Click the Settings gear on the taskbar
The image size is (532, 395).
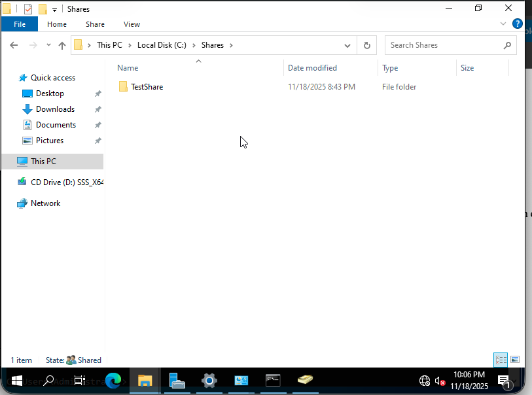tap(209, 380)
